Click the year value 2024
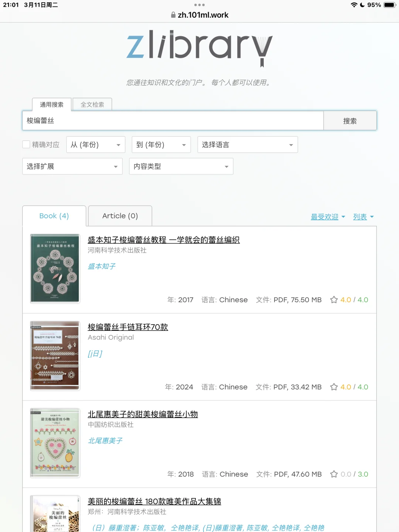399x532 pixels. (184, 387)
